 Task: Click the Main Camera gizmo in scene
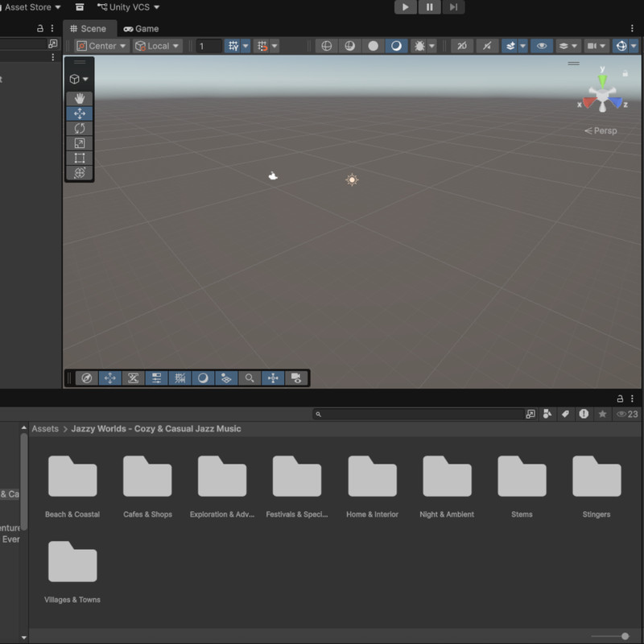point(273,176)
